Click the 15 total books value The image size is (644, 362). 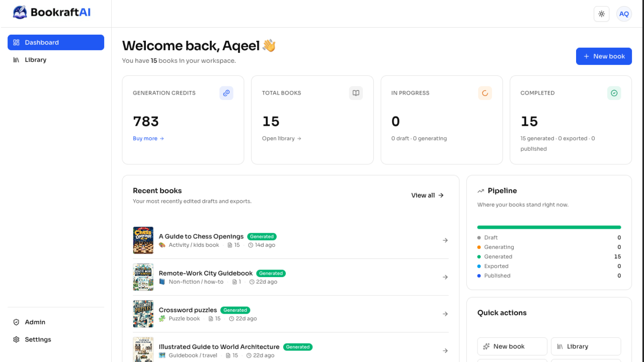tap(271, 121)
